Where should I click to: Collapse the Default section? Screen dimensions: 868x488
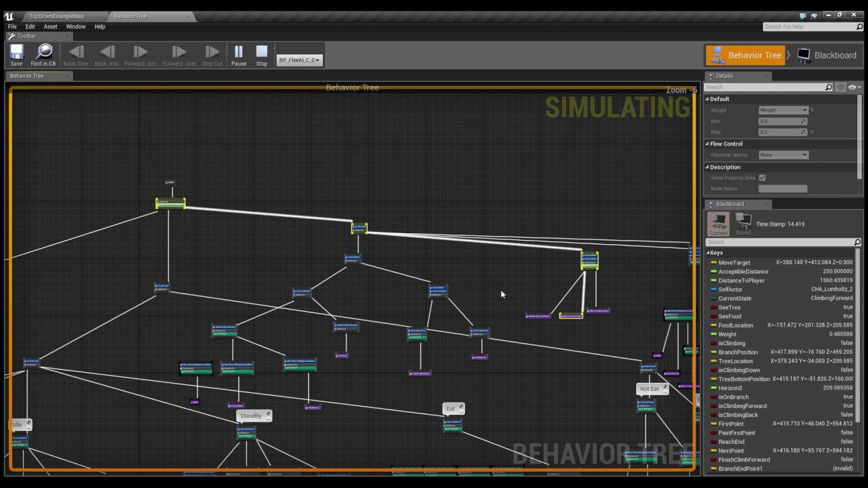click(707, 99)
